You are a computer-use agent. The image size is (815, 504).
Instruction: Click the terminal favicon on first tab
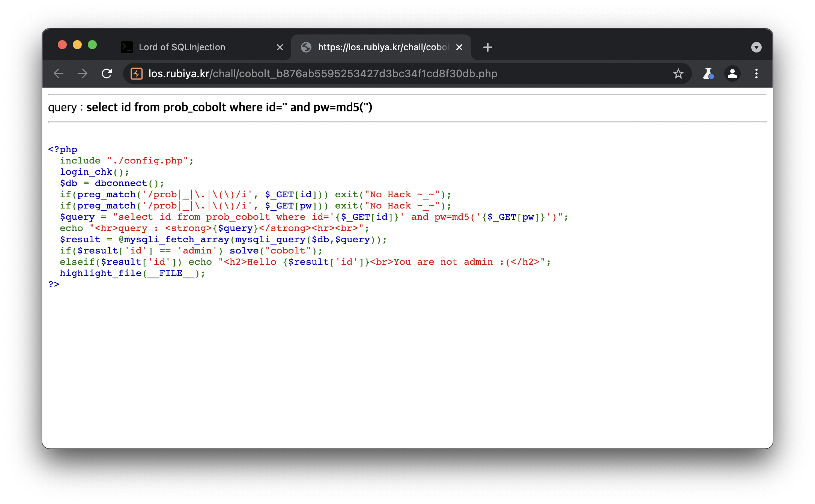coord(127,47)
